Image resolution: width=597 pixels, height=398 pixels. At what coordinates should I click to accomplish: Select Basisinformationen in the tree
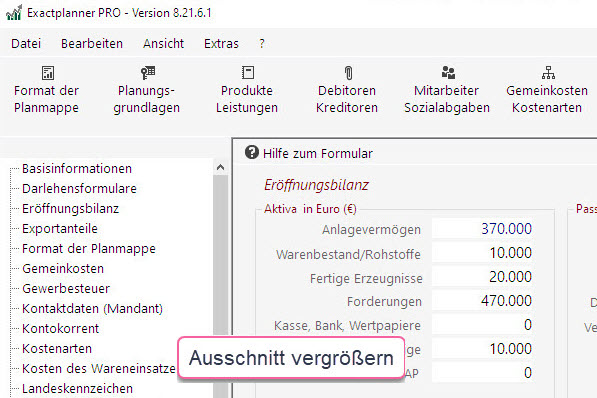click(77, 168)
